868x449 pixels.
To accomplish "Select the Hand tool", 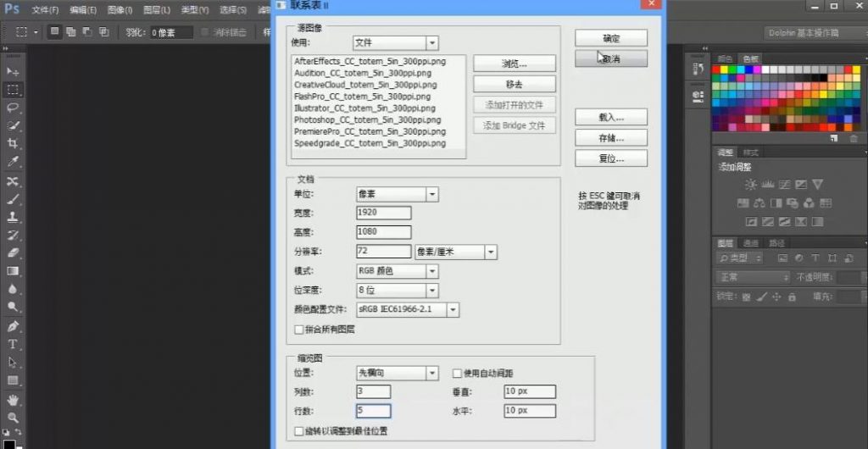I will (x=13, y=400).
